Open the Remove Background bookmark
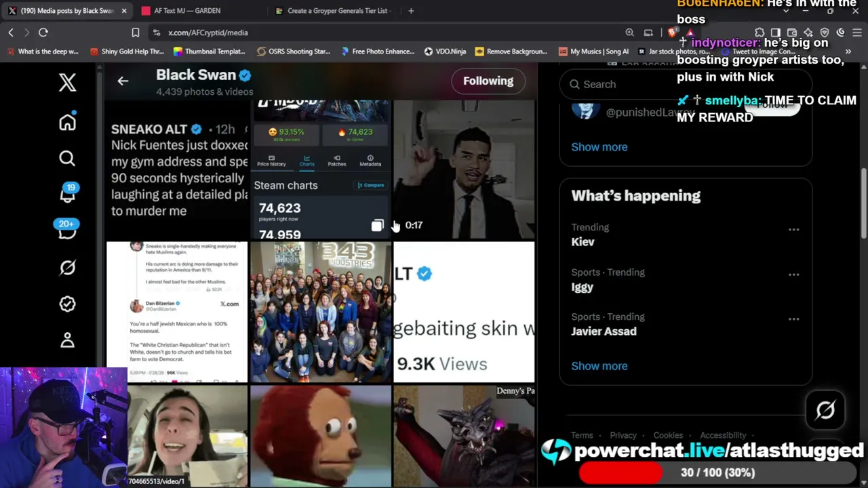The height and width of the screenshot is (488, 868). 511,52
